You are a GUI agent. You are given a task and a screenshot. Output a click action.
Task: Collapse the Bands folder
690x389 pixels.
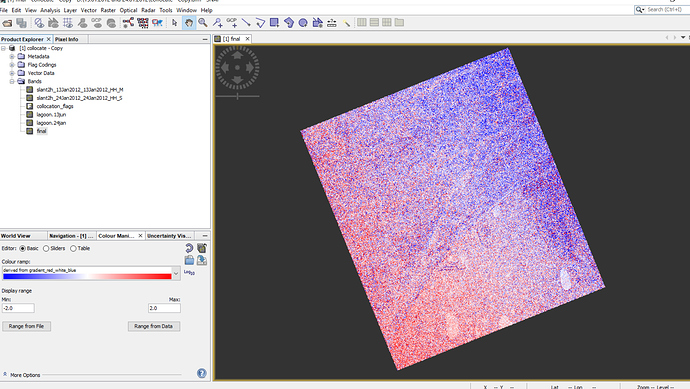[x=12, y=81]
